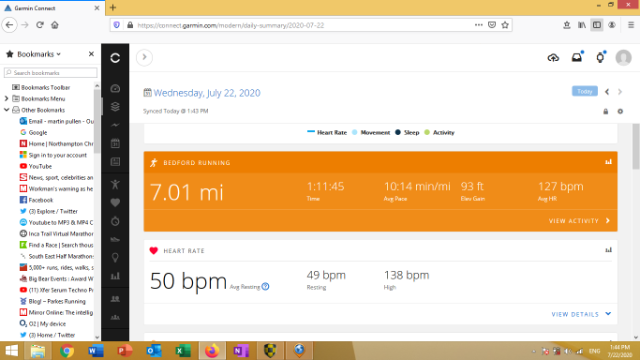
Task: Click the Today button
Action: click(x=584, y=91)
